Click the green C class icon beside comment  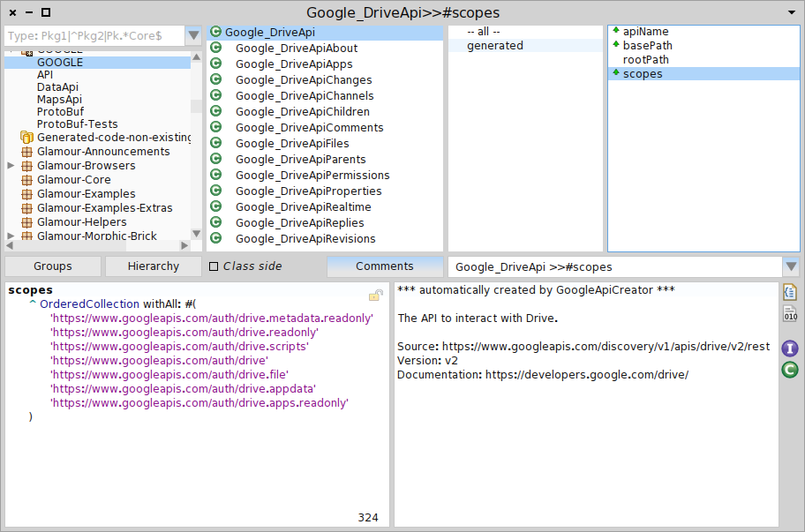(790, 370)
